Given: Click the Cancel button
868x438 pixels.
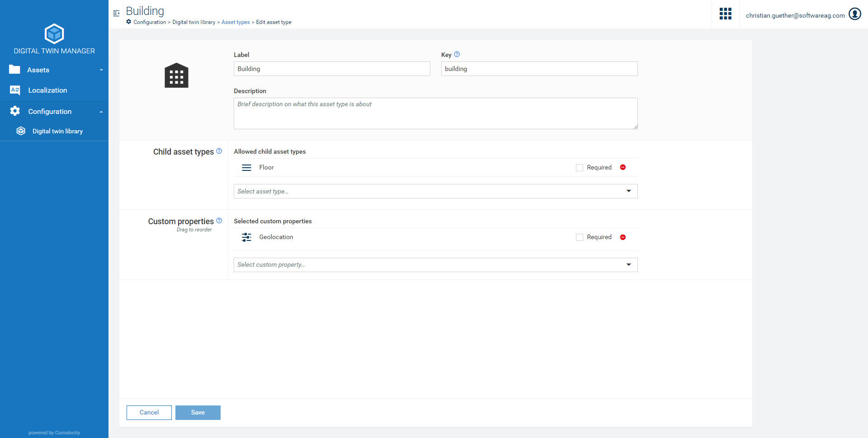Looking at the screenshot, I should tap(149, 413).
